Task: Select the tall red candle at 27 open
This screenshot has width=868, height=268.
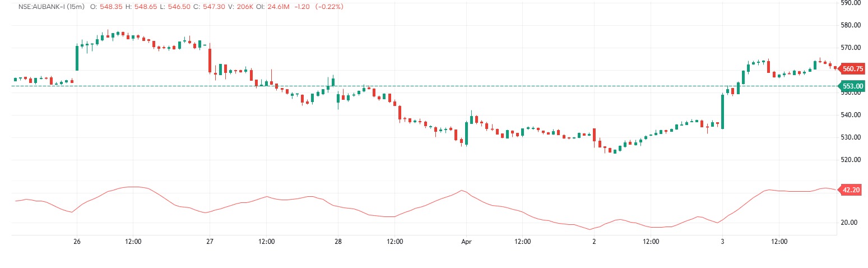Action: pos(210,61)
